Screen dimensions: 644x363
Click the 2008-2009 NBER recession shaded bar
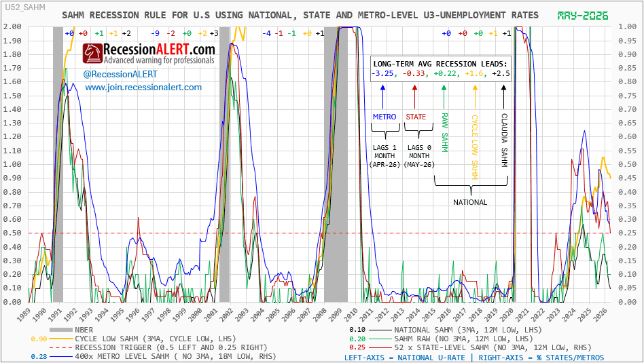pos(336,164)
